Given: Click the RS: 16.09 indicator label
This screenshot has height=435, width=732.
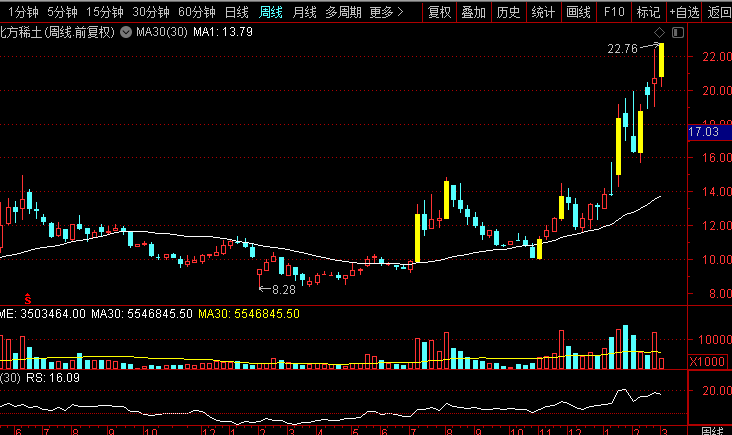Looking at the screenshot, I should point(53,378).
